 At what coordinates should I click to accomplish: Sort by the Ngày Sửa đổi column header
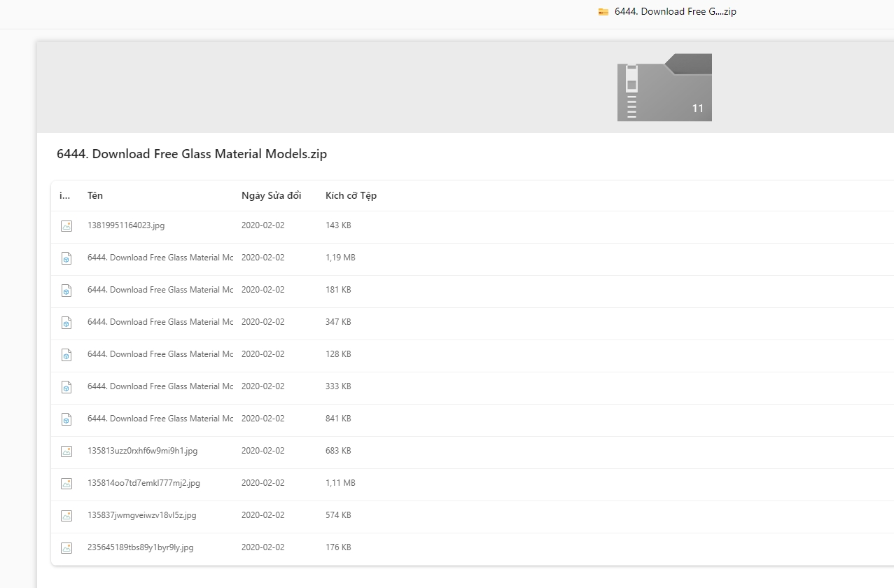click(x=271, y=195)
